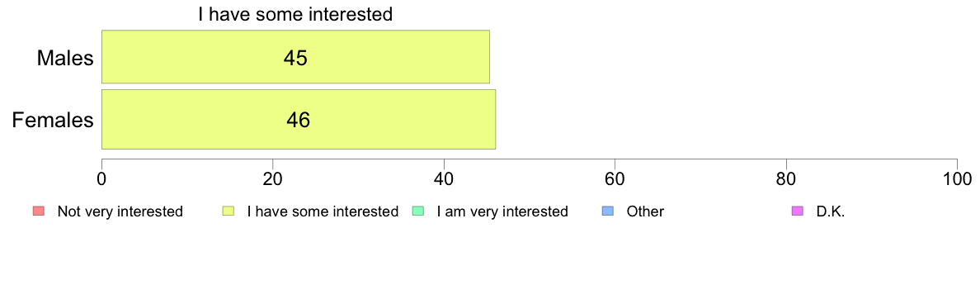This screenshot has height=304, width=980.
Task: Click the magenta D.K. legend swatch
Action: (797, 211)
